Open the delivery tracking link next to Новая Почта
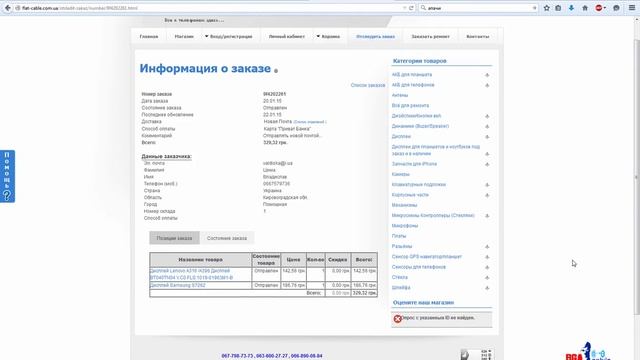This screenshot has height=360, width=640. coord(310,122)
